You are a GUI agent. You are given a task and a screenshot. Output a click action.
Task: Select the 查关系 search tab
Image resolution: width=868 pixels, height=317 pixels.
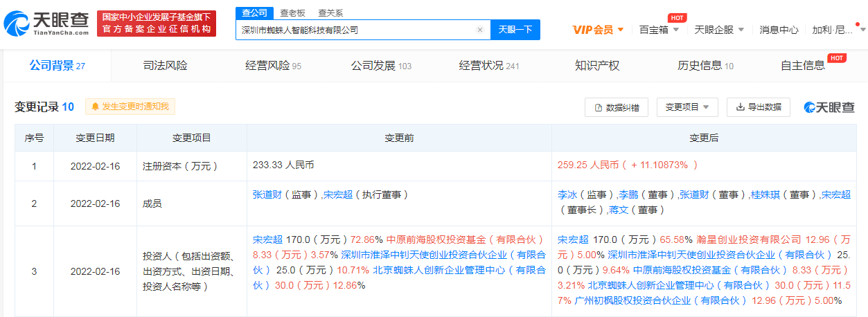pos(330,13)
